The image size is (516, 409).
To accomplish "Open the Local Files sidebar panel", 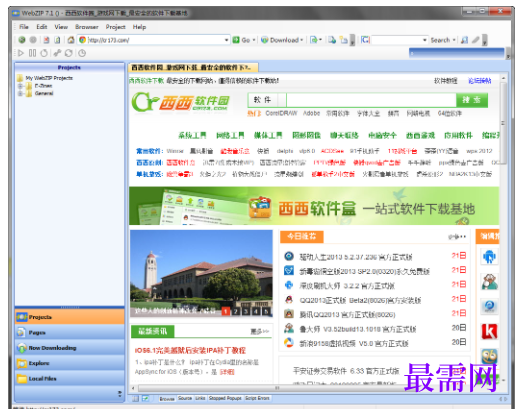I will click(69, 378).
